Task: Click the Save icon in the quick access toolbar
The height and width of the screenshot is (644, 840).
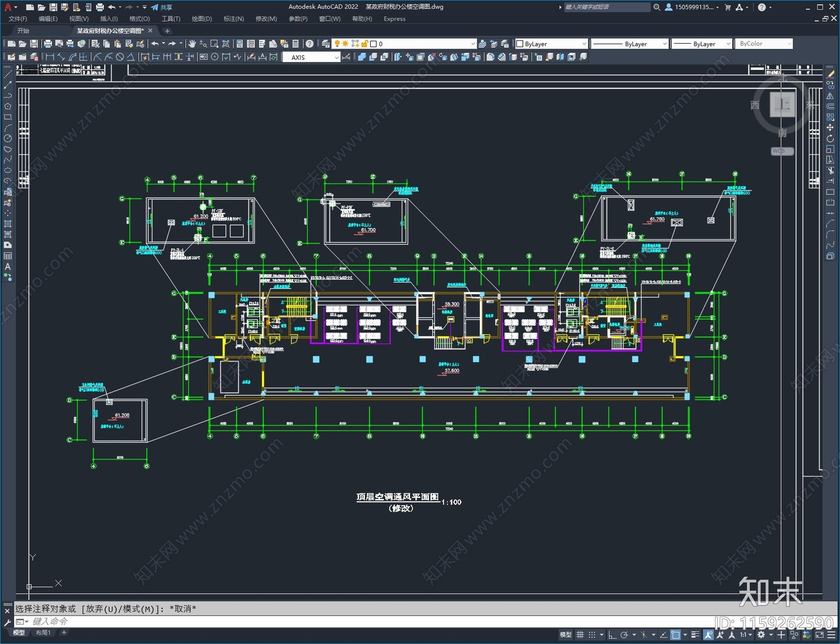Action: pyautogui.click(x=53, y=7)
